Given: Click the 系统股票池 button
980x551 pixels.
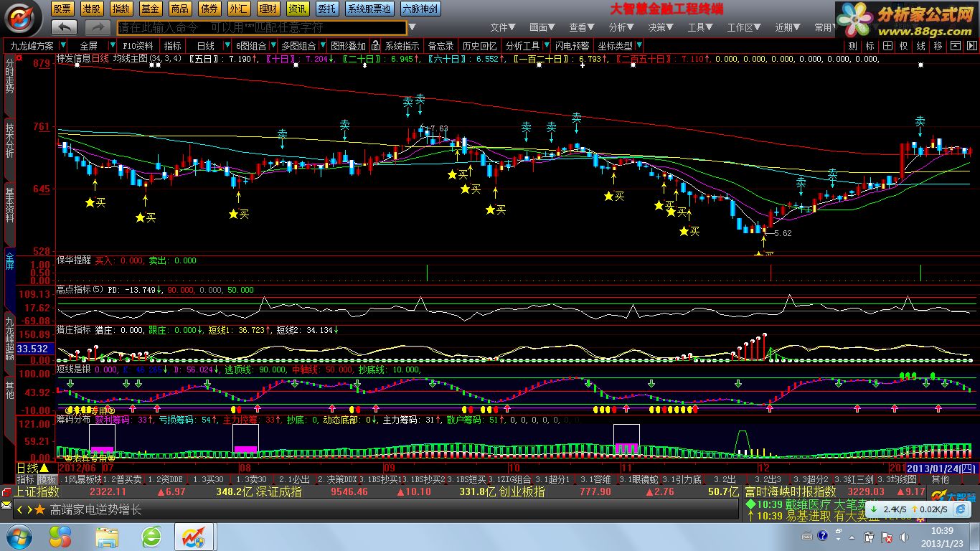Looking at the screenshot, I should coord(369,9).
